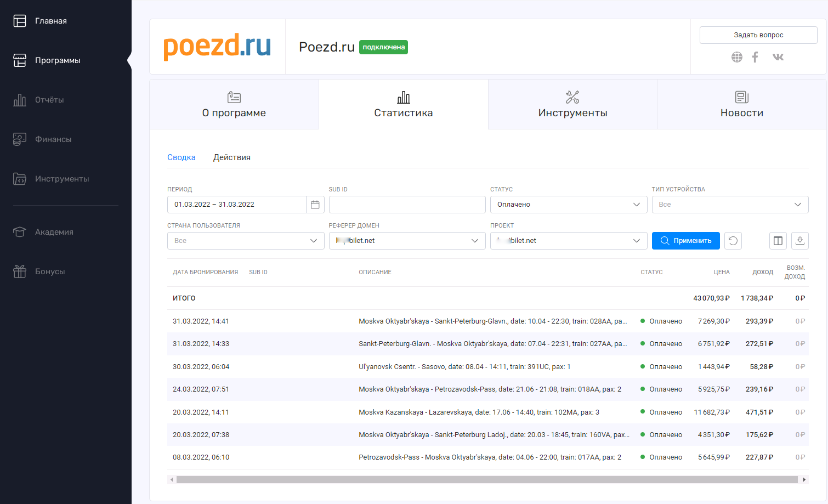Open the Facebook icon link
The width and height of the screenshot is (828, 504).
755,57
